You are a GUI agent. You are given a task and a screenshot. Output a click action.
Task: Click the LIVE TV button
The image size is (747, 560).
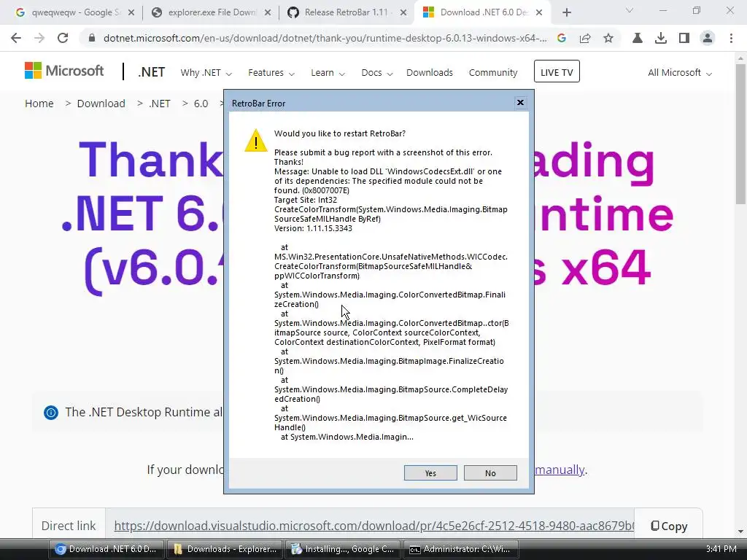click(x=557, y=71)
